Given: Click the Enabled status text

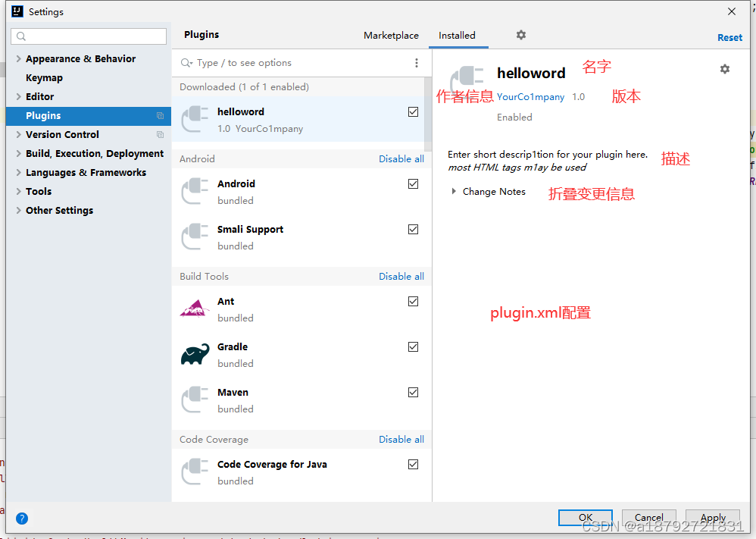Looking at the screenshot, I should (x=514, y=118).
